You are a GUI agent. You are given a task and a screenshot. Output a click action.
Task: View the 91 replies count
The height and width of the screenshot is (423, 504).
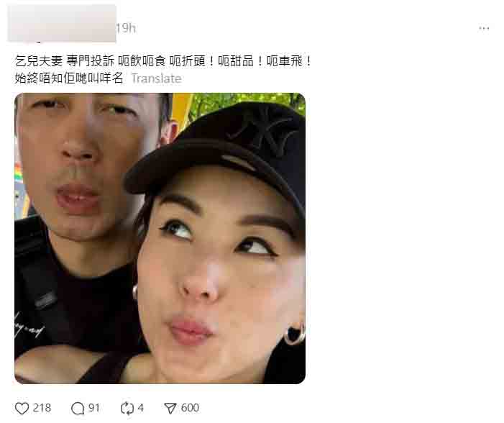(94, 408)
